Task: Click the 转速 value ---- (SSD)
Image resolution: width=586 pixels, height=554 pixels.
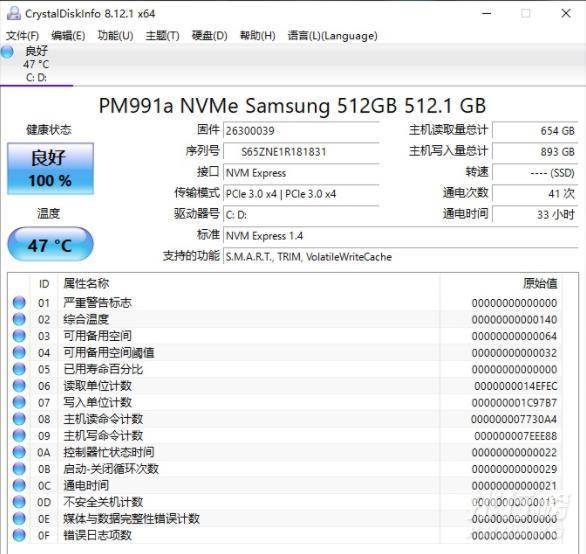Action: coord(535,173)
